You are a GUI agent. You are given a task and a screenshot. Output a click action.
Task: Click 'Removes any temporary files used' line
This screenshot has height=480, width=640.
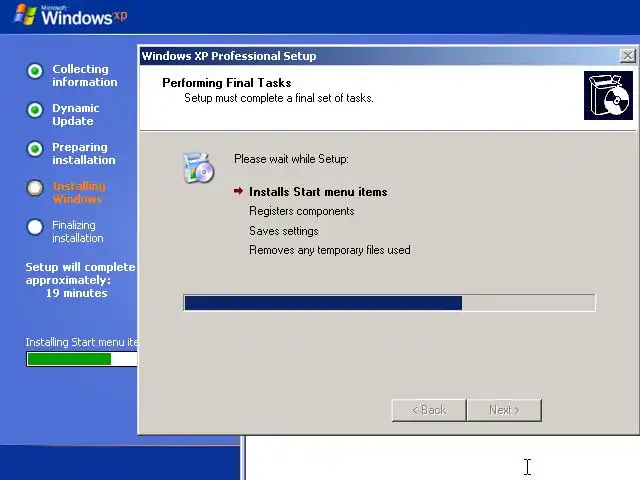[x=330, y=250]
